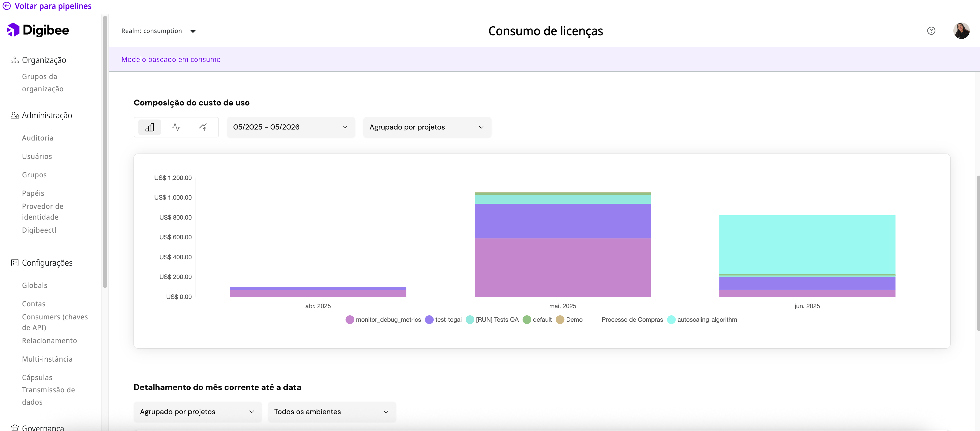Click the Digibee logo
980x431 pixels.
(38, 30)
